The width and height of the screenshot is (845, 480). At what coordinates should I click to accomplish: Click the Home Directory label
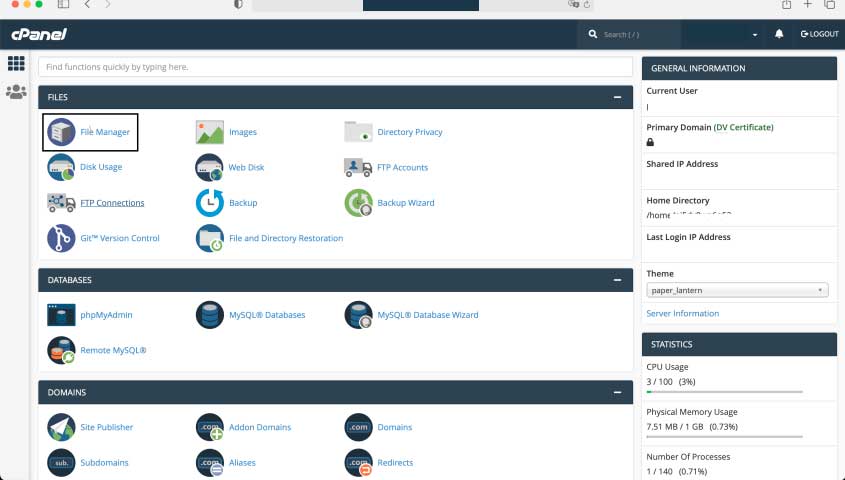pos(678,200)
